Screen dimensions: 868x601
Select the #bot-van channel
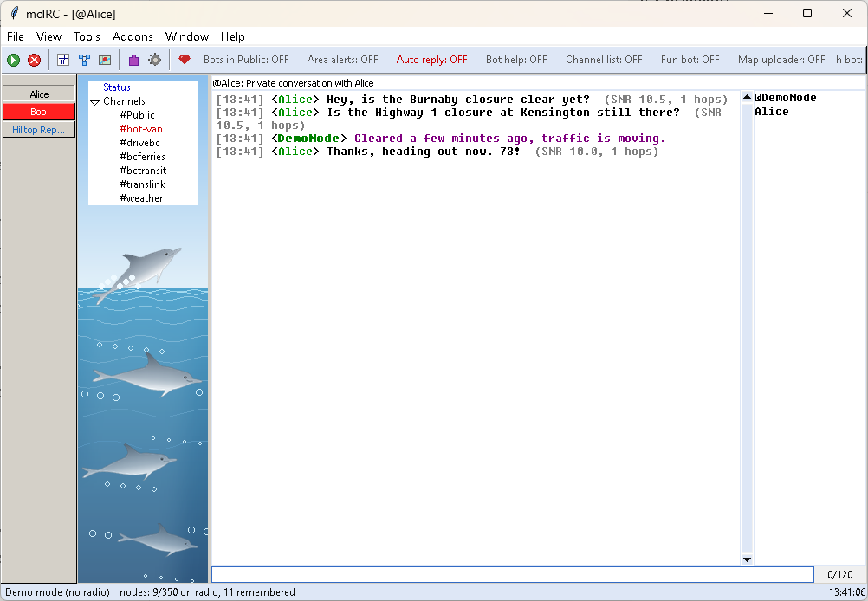pos(141,129)
